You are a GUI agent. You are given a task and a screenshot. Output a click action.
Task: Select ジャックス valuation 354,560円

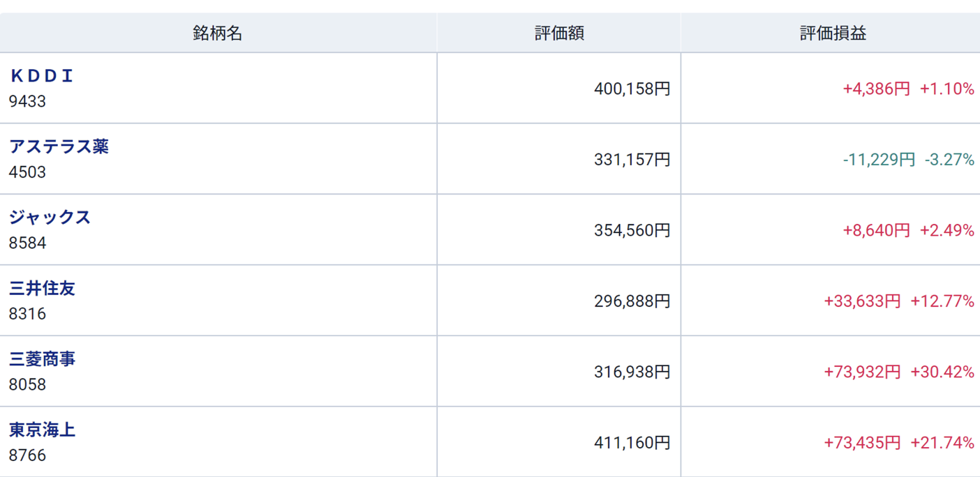632,230
